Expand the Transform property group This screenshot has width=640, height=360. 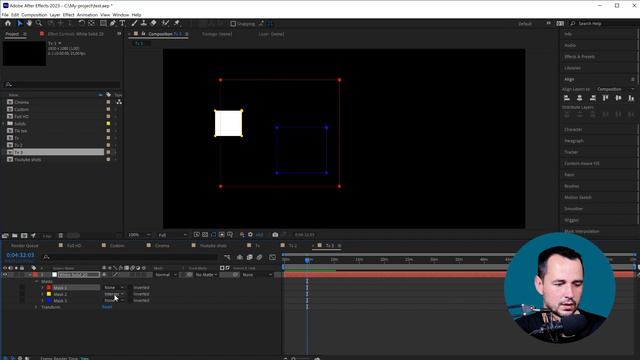(x=36, y=307)
